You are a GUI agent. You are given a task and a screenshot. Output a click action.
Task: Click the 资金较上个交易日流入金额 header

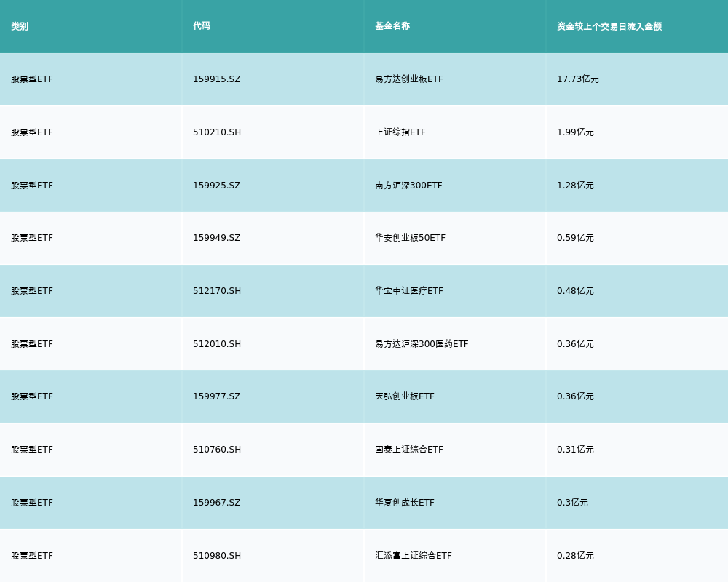point(609,26)
